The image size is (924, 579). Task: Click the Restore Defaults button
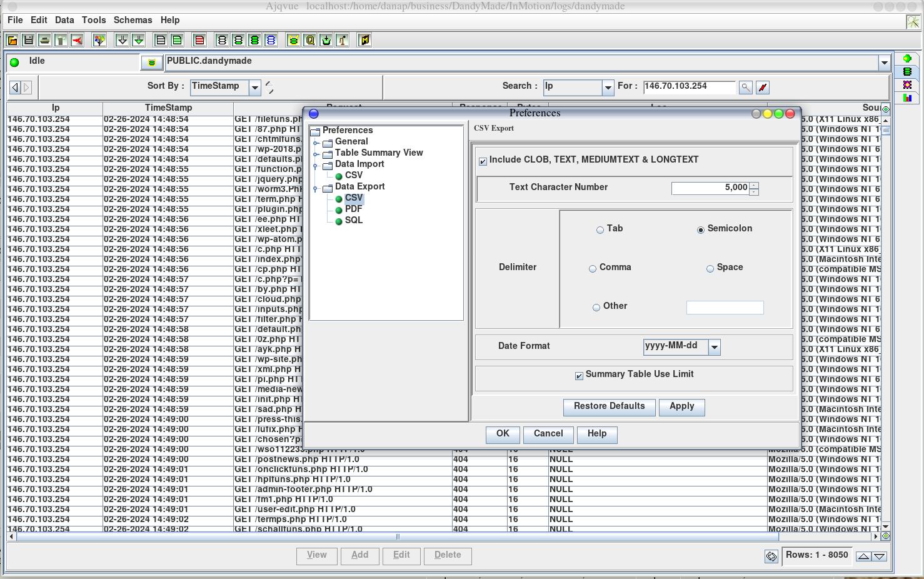[x=609, y=406]
